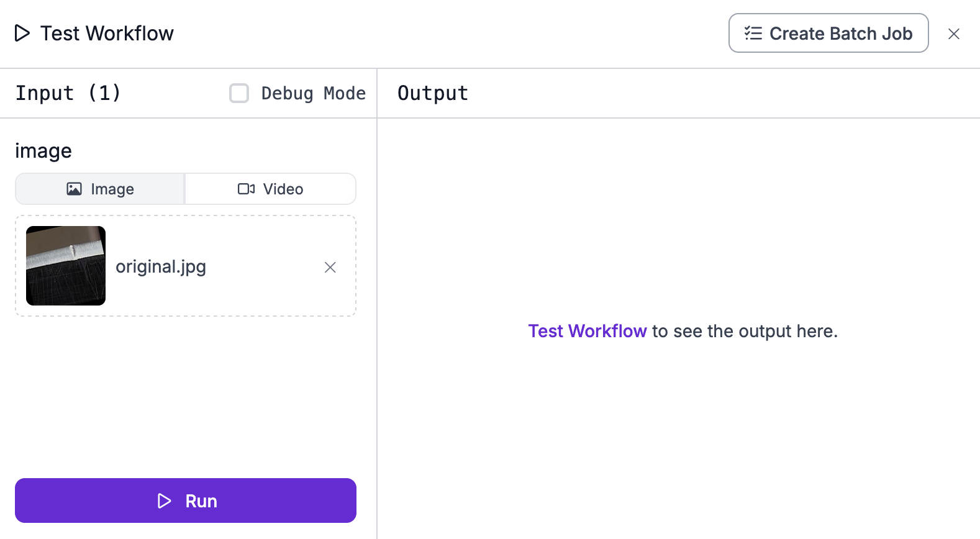This screenshot has height=539, width=980.
Task: Click the play icon beside Test Workflow title
Action: pos(22,33)
